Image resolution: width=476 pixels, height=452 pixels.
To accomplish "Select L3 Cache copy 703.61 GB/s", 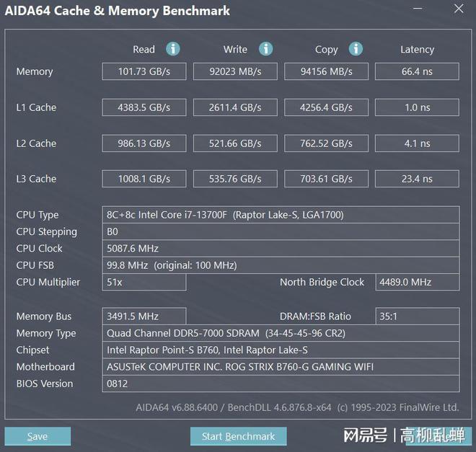I will tap(326, 179).
